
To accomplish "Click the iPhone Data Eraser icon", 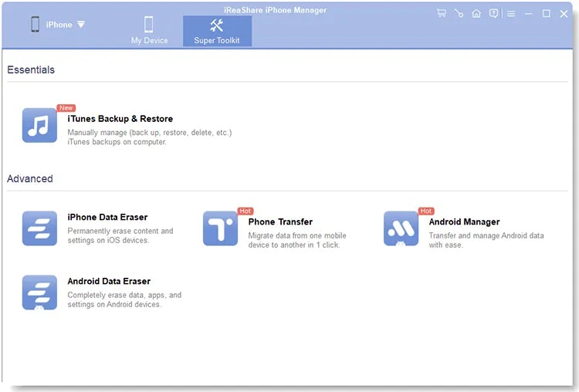I will tap(39, 228).
